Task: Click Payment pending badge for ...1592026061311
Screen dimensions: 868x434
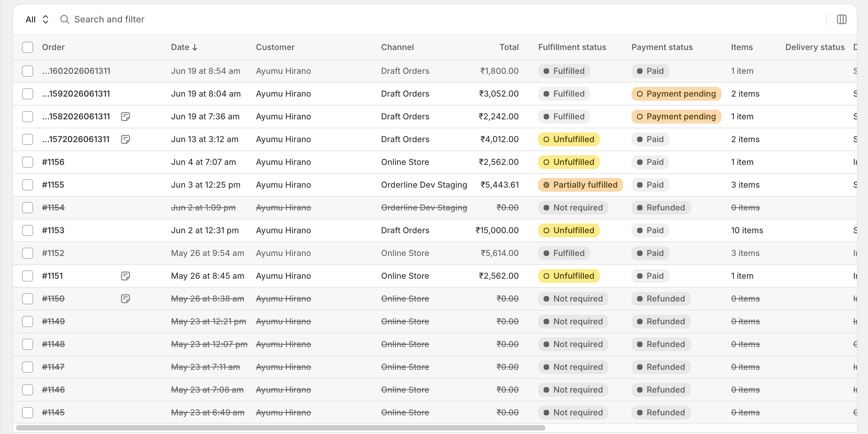Action: point(676,94)
